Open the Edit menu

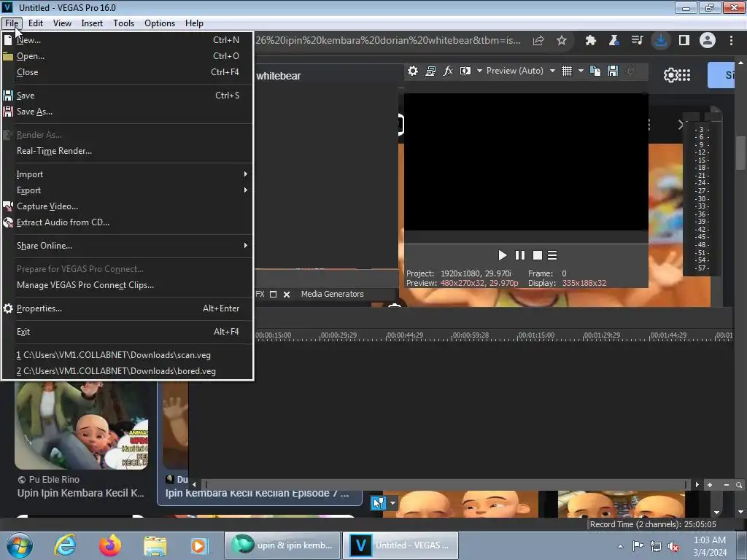click(x=36, y=23)
